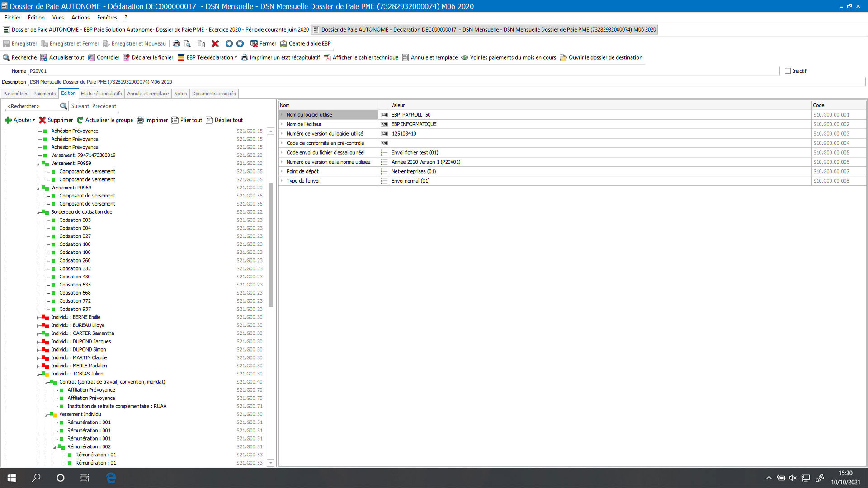Collapse Bordereau de cotisation due node
Screen dimensions: 868x488
click(38, 213)
